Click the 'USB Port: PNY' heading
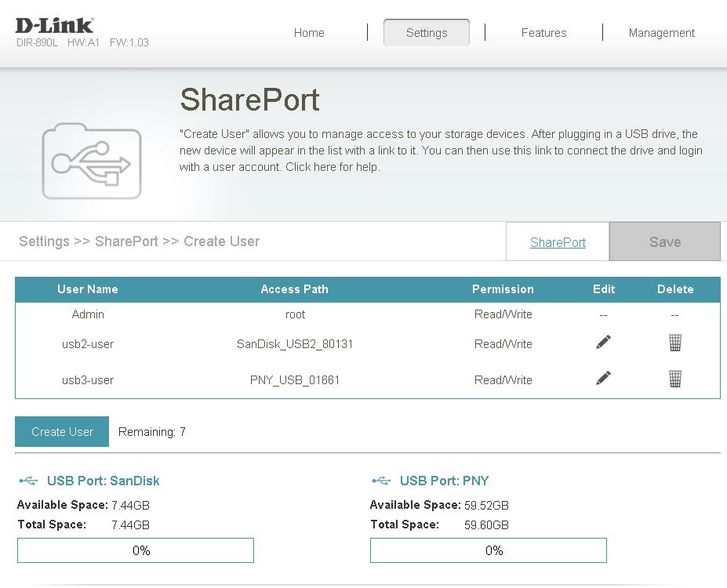 (444, 481)
